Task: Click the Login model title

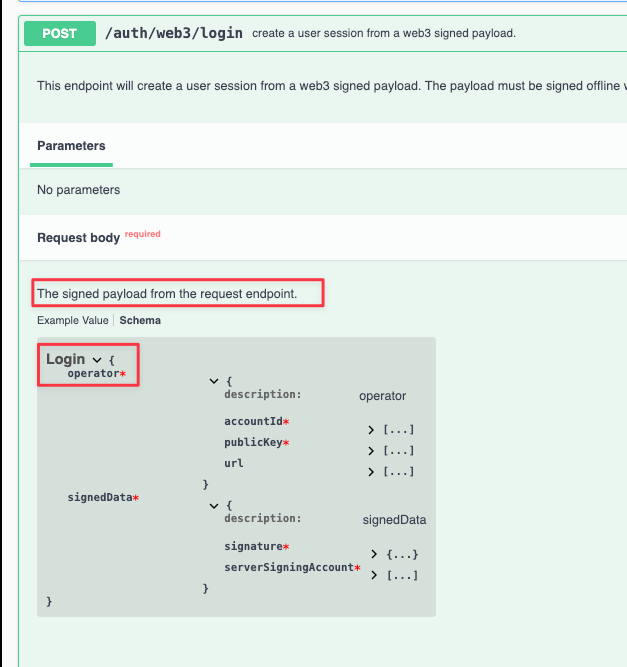Action: pyautogui.click(x=66, y=359)
